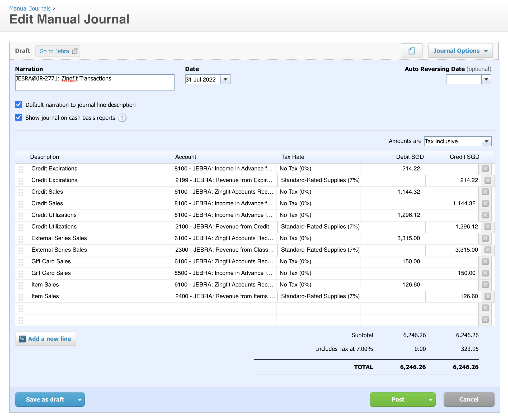
Task: Select No Tax (0%) on Gift Card Sales 6100 row
Action: click(x=318, y=261)
